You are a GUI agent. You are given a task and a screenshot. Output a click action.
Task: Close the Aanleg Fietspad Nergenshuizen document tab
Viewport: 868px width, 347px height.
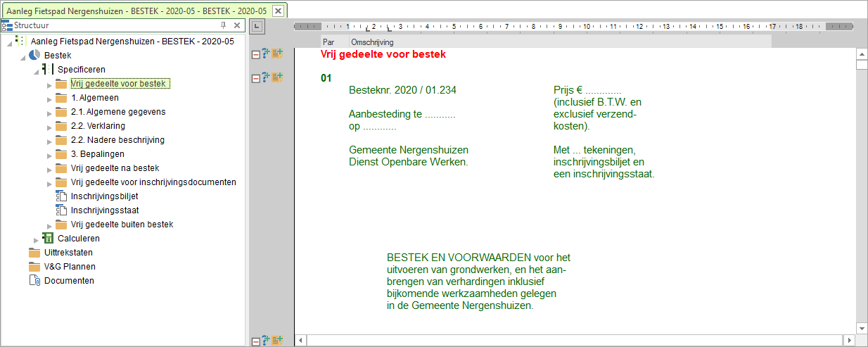point(279,11)
